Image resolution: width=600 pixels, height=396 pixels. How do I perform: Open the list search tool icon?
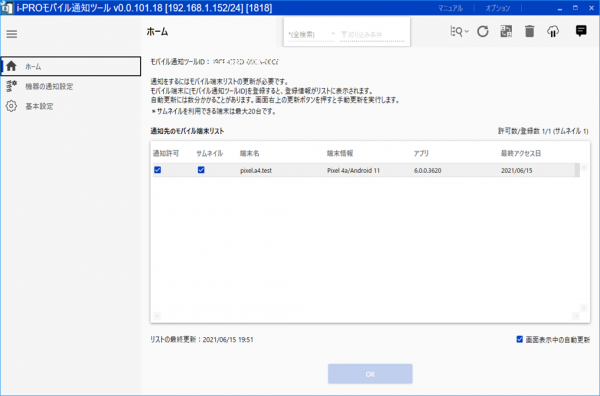coord(456,31)
